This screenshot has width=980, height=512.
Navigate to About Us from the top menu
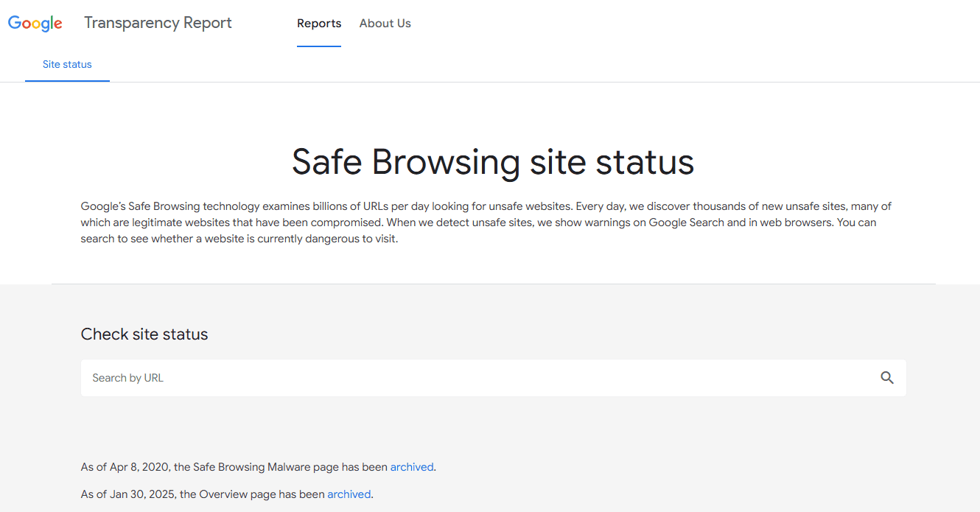tap(385, 23)
